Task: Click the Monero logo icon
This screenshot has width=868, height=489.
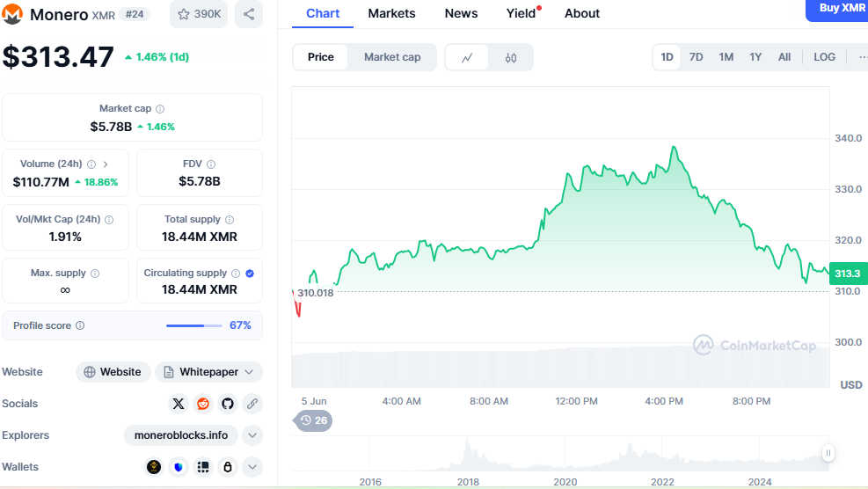Action: coord(11,14)
